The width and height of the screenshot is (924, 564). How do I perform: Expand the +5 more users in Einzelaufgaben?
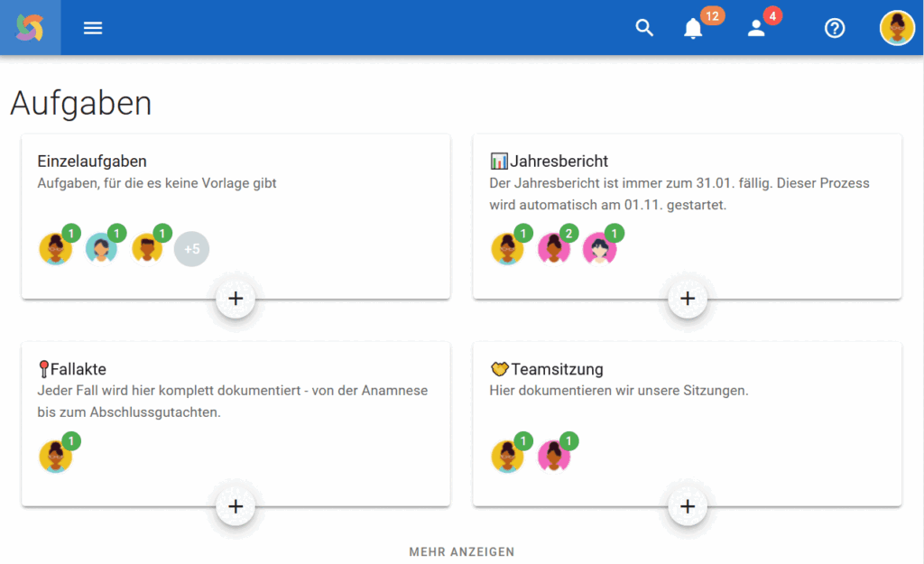click(191, 248)
